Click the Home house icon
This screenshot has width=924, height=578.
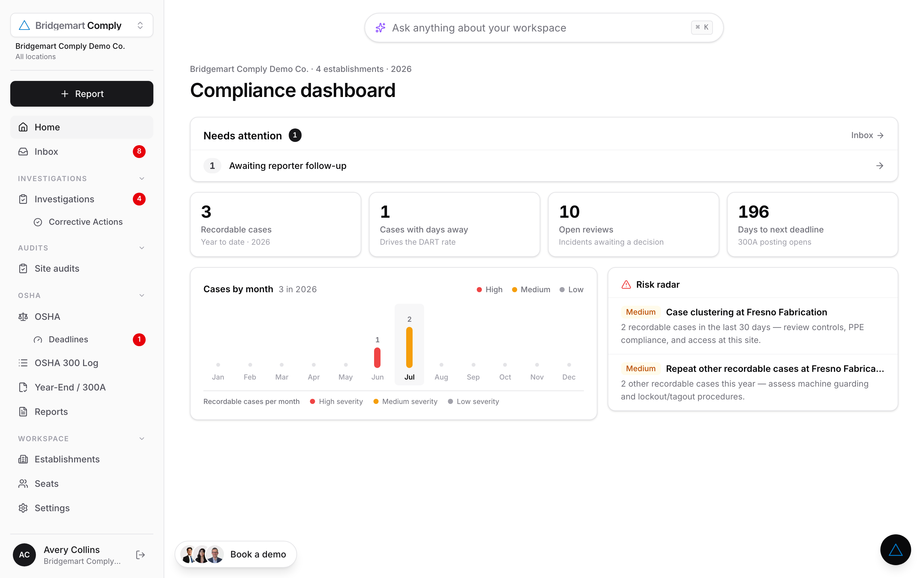(x=23, y=127)
